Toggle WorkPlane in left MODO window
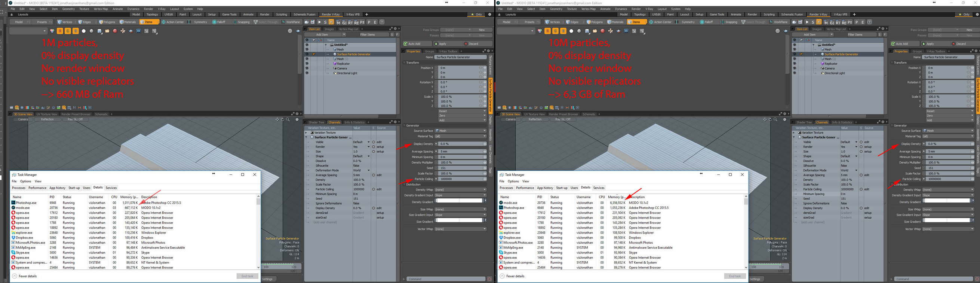The image size is (980, 283). (x=291, y=22)
